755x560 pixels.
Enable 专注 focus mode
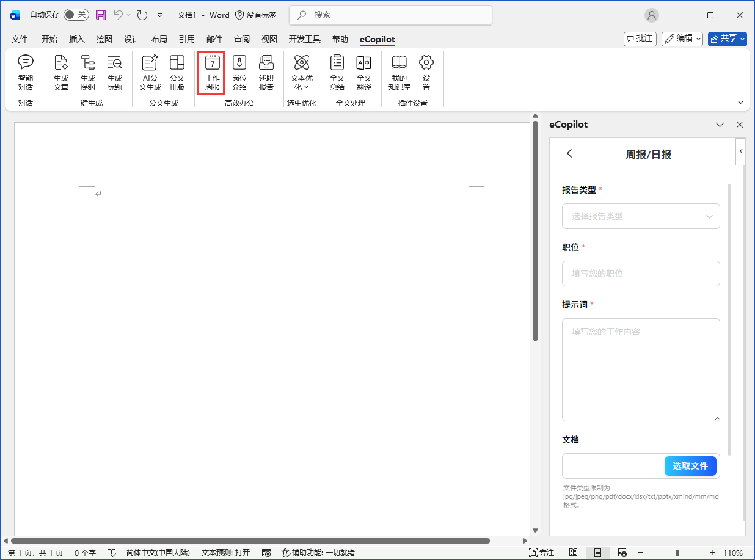click(x=542, y=553)
